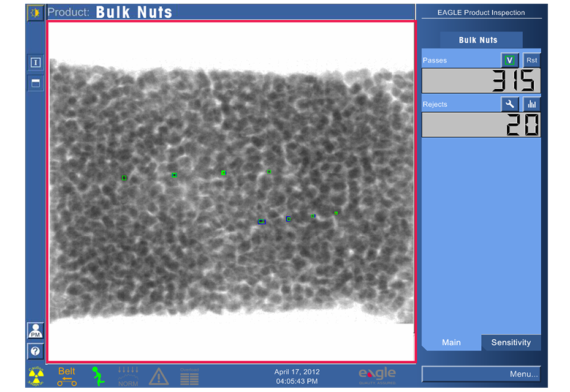Open the rejects histogram chart icon
The height and width of the screenshot is (392, 570).
coord(531,104)
